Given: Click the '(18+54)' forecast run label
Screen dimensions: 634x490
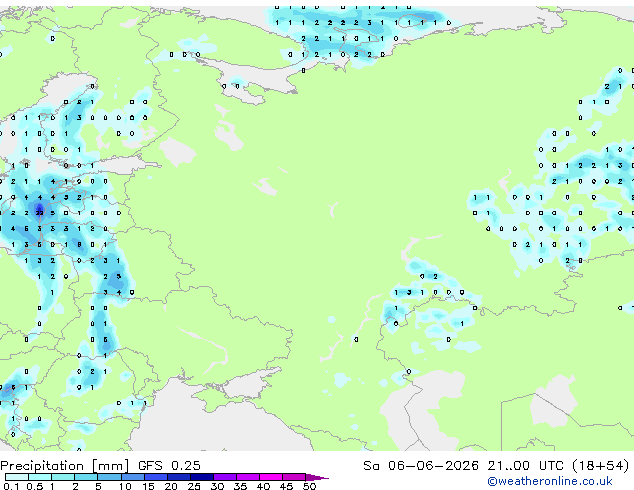Looking at the screenshot, I should click(x=601, y=466).
